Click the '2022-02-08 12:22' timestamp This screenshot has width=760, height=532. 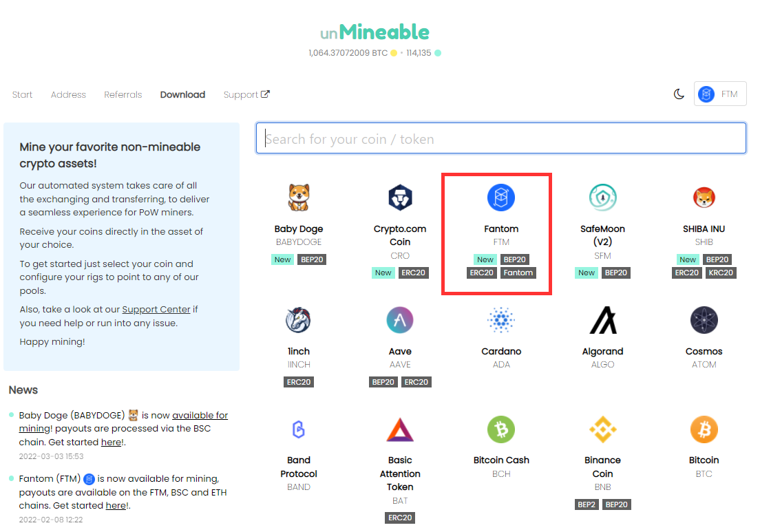pyautogui.click(x=51, y=520)
